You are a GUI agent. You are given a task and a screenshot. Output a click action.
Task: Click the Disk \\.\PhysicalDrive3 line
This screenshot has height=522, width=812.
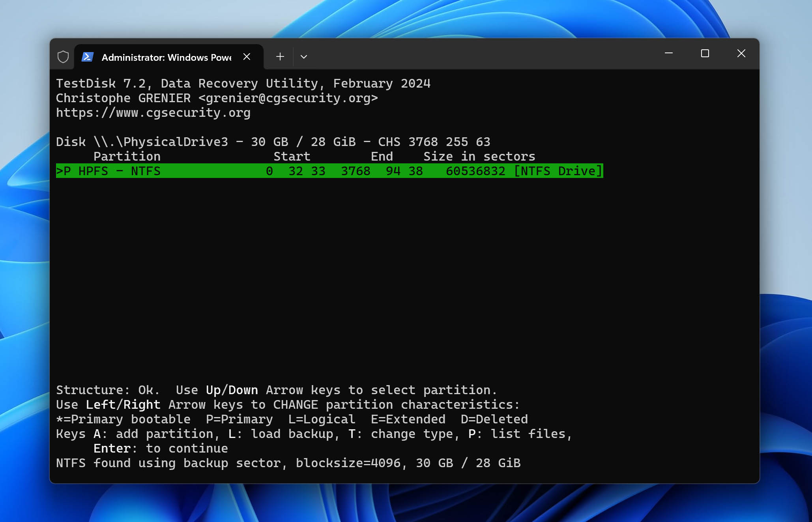pos(273,142)
